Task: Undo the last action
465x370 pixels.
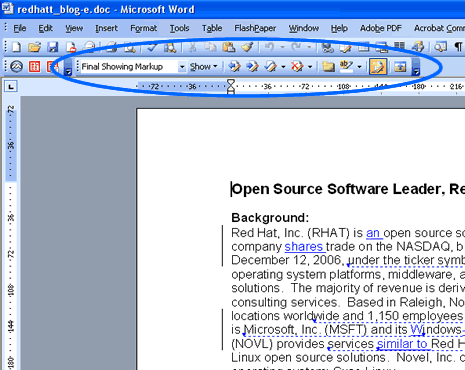Action: [269, 47]
